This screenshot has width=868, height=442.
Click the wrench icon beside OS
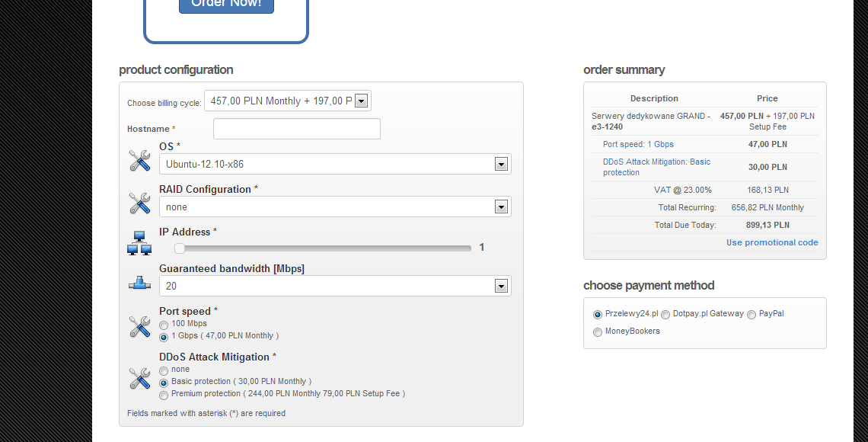(x=139, y=161)
